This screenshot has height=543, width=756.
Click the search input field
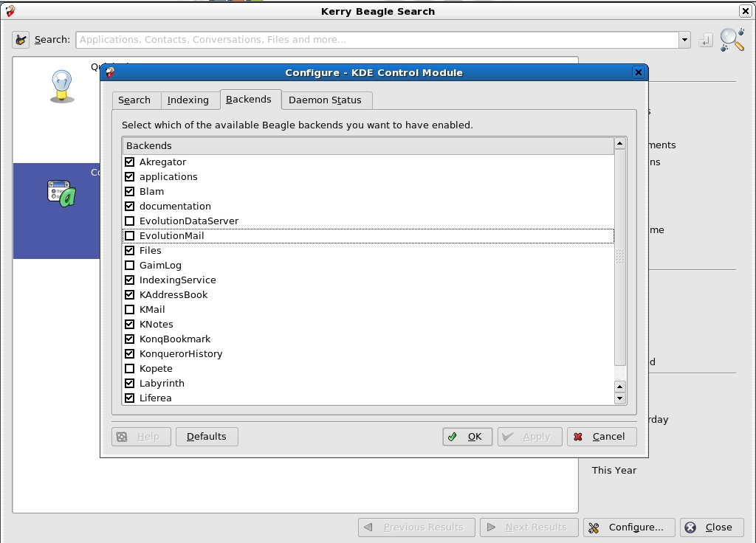[377, 40]
